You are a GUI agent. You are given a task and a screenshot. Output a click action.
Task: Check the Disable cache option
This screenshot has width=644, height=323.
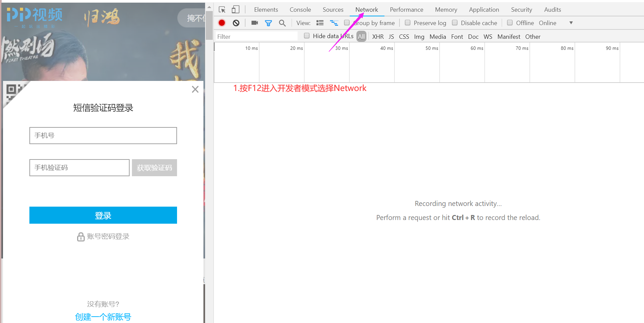(x=455, y=23)
